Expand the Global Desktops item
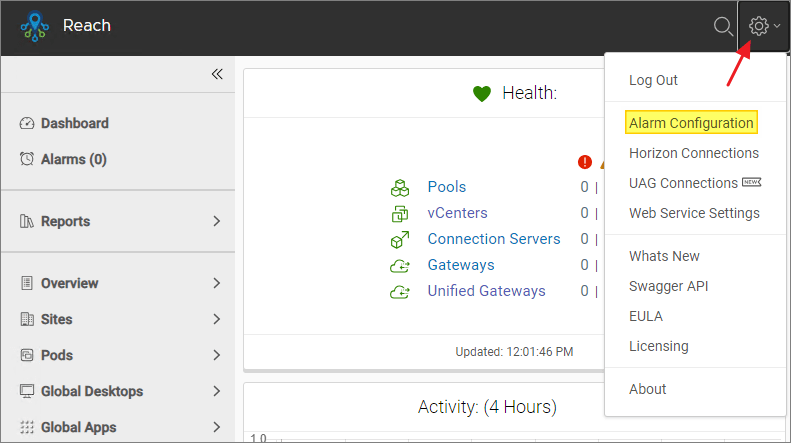This screenshot has width=791, height=443. (216, 391)
